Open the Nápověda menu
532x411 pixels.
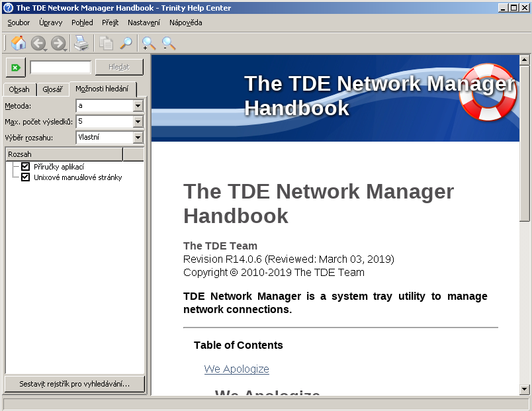click(185, 23)
